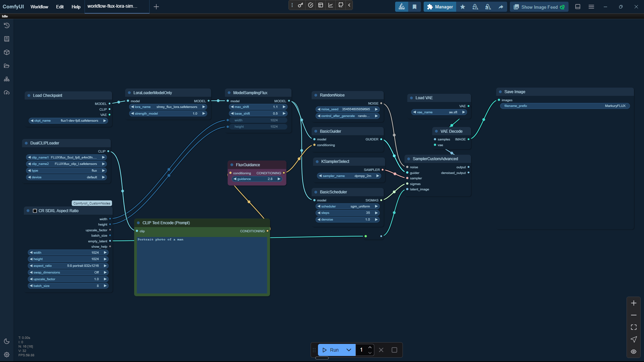Open the type flux dropdown

[66, 171]
